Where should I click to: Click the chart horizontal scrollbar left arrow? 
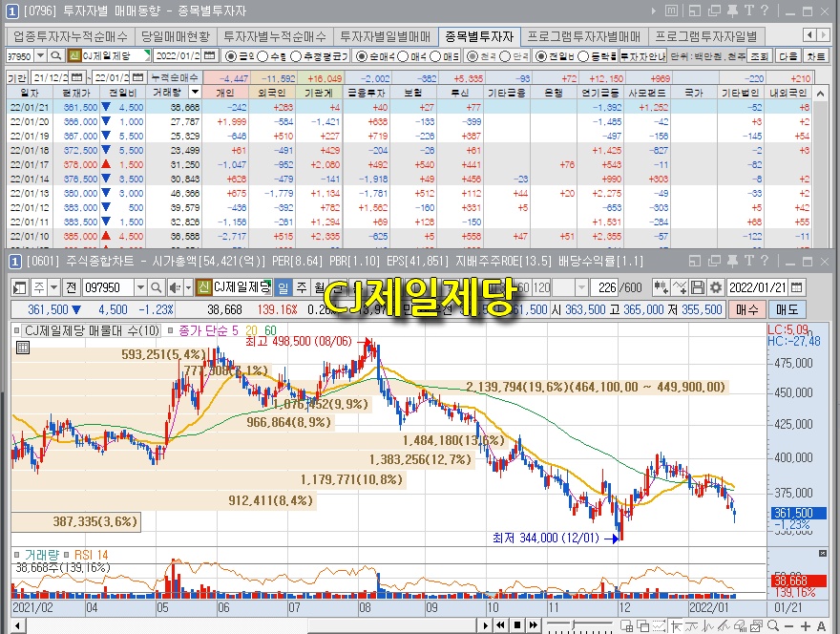[x=18, y=625]
